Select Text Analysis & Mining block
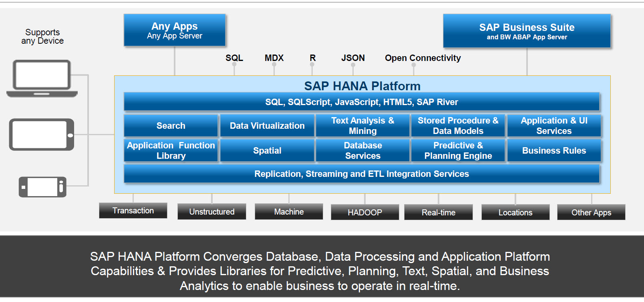 point(363,126)
